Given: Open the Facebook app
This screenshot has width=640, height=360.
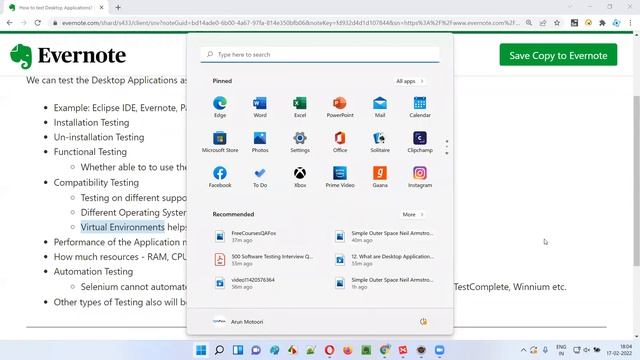Looking at the screenshot, I should click(x=220, y=177).
